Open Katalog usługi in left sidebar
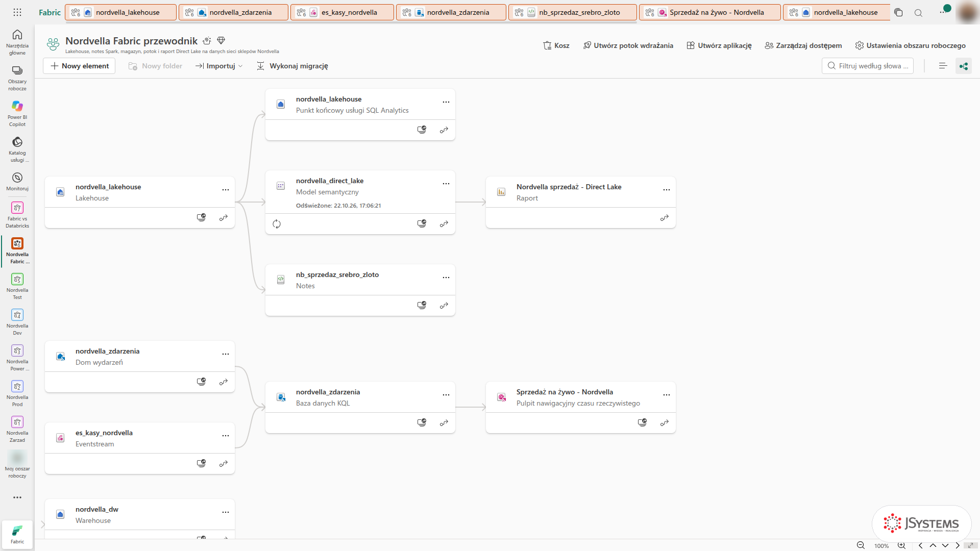 click(x=17, y=148)
